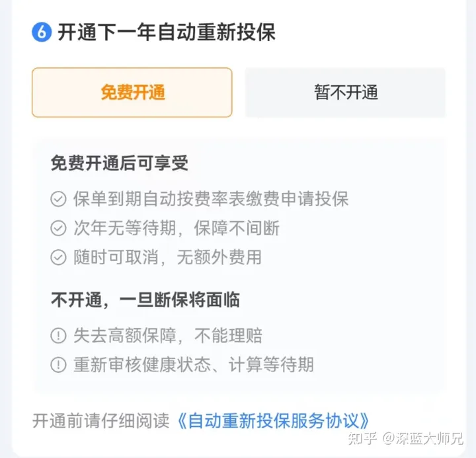Click warning icon beside 失去高额保障
This screenshot has width=476, height=458.
pos(58,335)
